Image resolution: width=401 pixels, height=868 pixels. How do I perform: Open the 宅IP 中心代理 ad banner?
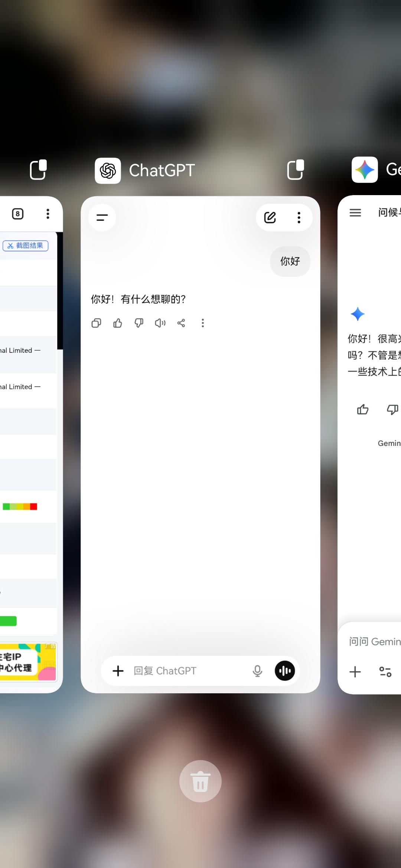click(28, 662)
